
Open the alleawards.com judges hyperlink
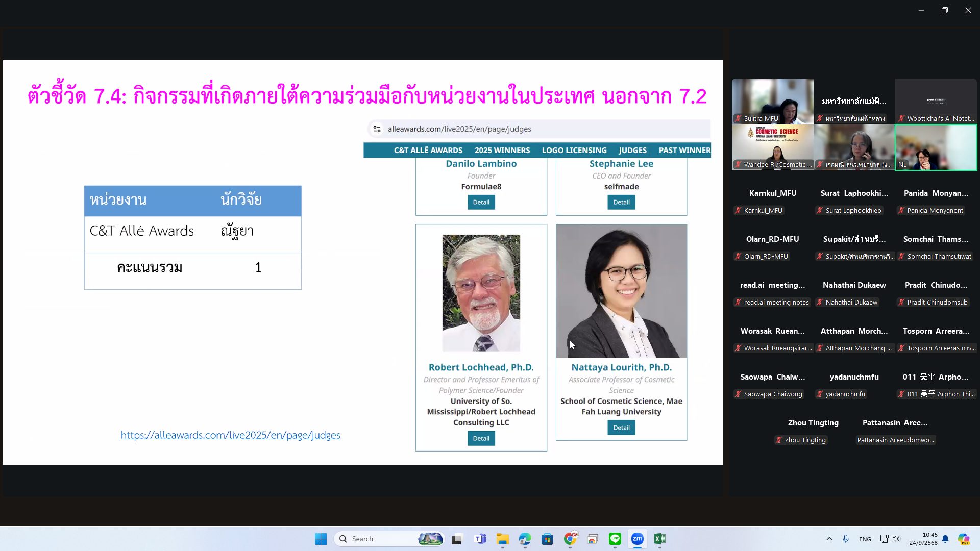(230, 435)
